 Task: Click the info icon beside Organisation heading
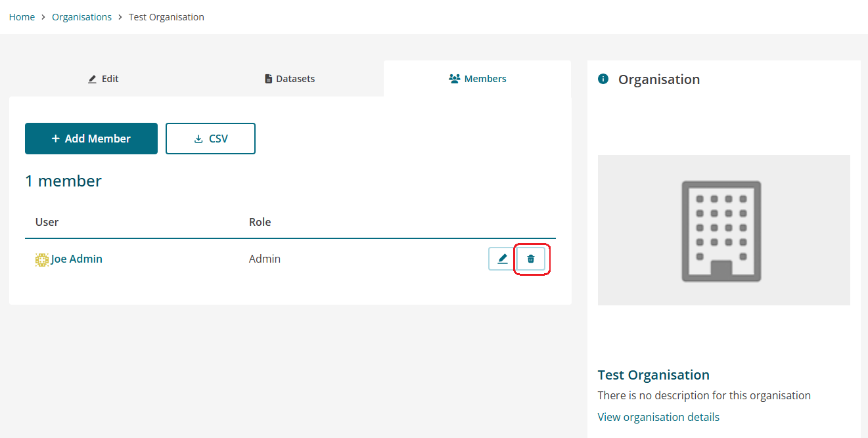coord(603,79)
